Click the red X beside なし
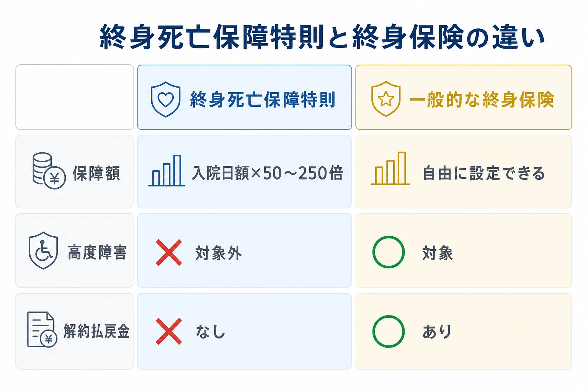Image resolution: width=588 pixels, height=392 pixels. pyautogui.click(x=169, y=331)
